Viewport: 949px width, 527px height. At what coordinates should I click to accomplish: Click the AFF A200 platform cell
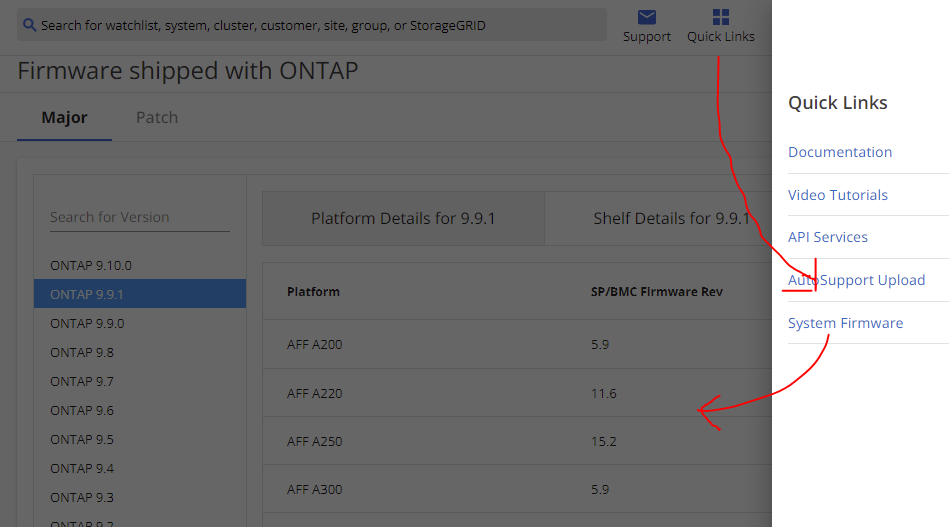[x=315, y=344]
